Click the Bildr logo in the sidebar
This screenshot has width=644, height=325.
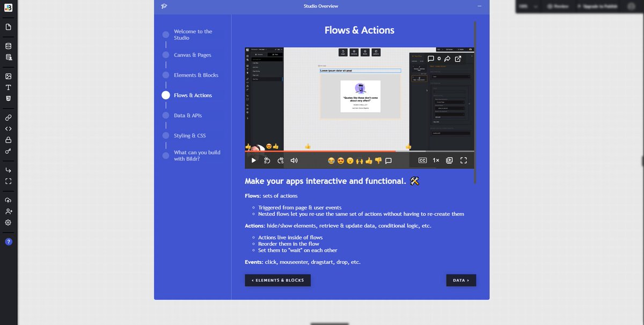[8, 7]
